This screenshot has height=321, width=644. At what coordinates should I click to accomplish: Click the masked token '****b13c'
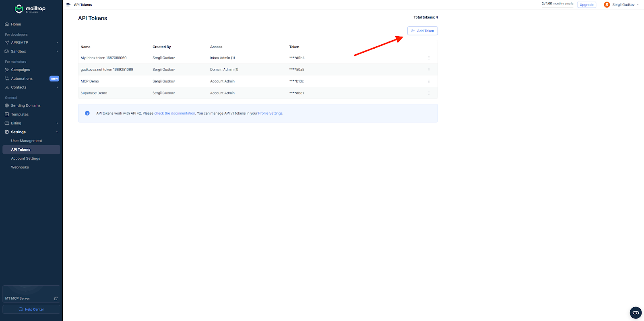(x=296, y=81)
